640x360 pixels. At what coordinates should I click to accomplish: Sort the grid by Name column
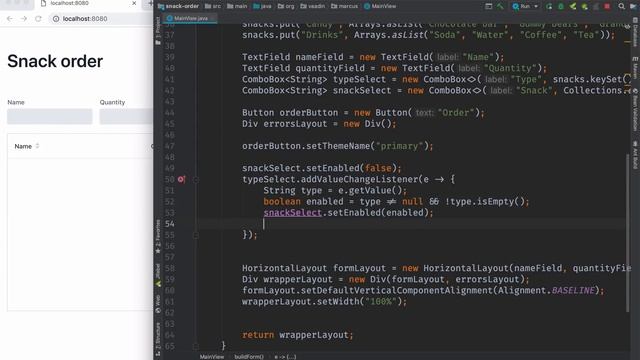(x=37, y=146)
